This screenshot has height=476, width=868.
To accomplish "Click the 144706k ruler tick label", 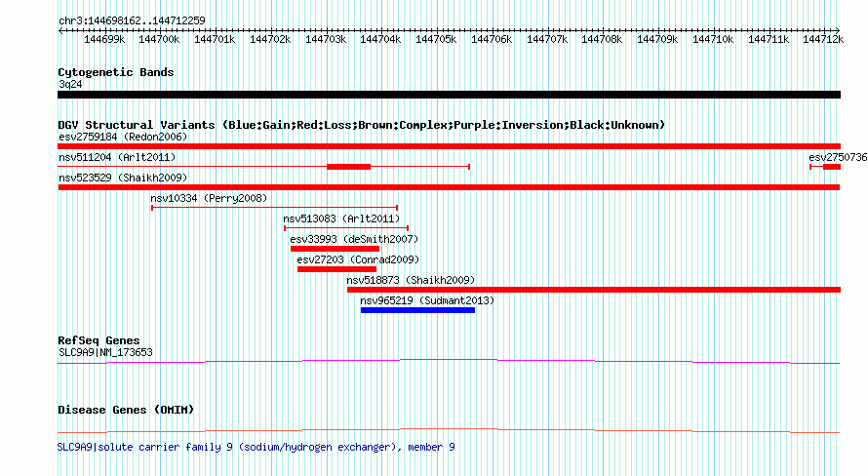I will coord(492,39).
